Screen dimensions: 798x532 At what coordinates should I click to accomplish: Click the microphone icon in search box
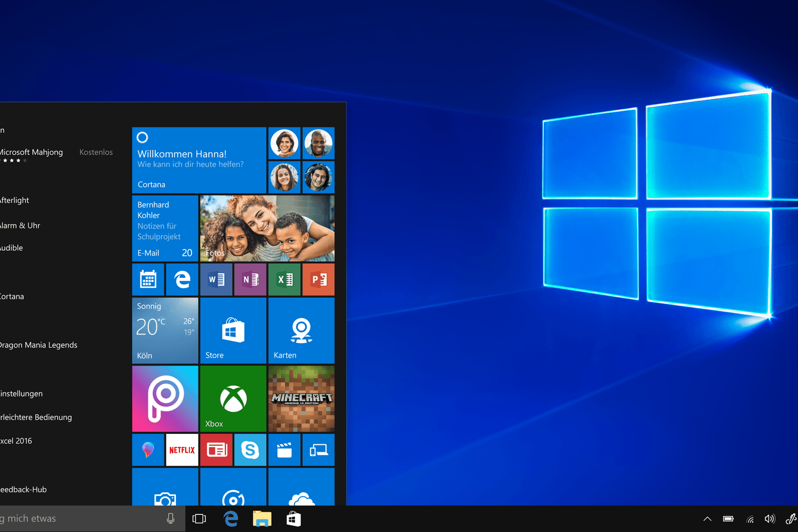(170, 519)
